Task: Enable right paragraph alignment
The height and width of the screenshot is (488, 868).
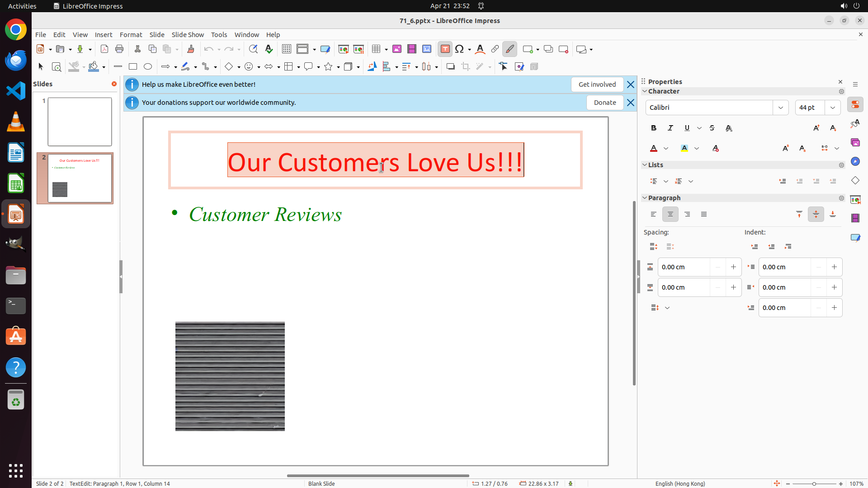Action: pyautogui.click(x=687, y=215)
